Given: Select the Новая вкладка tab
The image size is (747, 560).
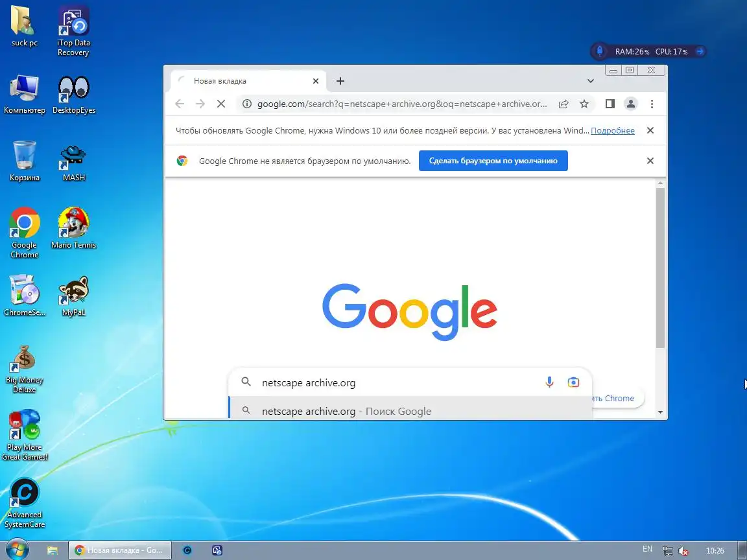Looking at the screenshot, I should [248, 81].
